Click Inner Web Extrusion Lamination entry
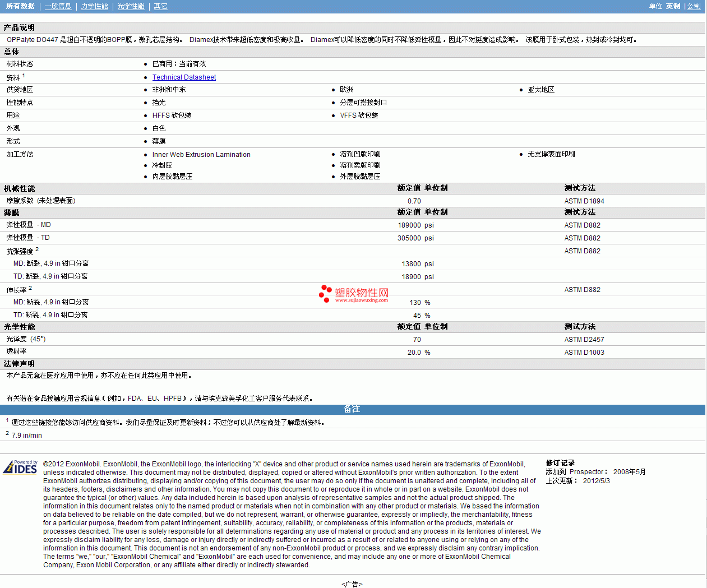Viewport: 707px width, 588px height. click(201, 155)
